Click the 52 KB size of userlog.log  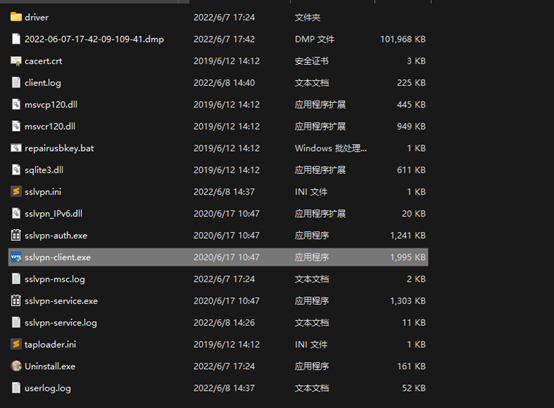click(x=414, y=388)
